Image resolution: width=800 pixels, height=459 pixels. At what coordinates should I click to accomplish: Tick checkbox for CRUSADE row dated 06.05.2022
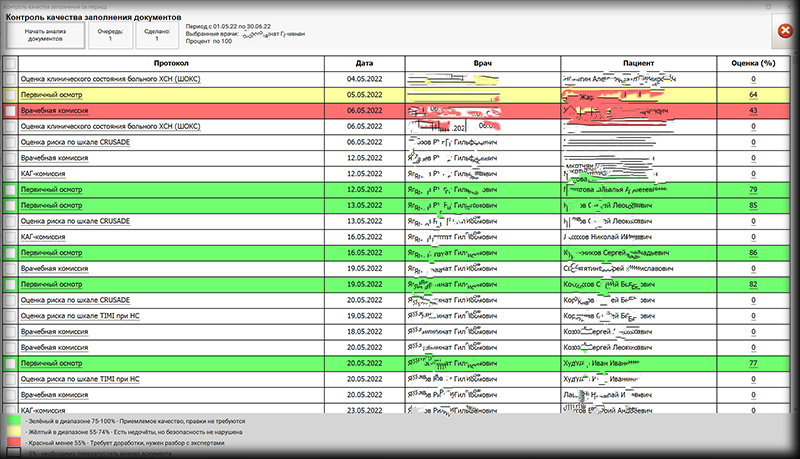click(10, 142)
